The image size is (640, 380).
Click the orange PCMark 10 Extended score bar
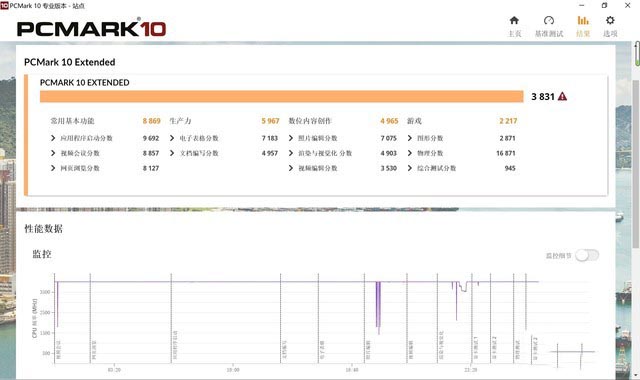point(282,96)
